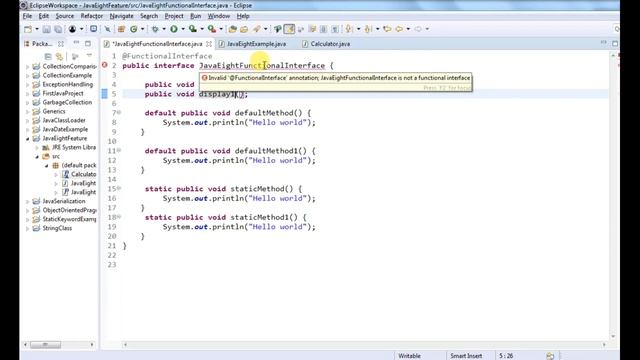Viewport: 640px width, 360px height.
Task: Open the Source menu
Action: 64,16
